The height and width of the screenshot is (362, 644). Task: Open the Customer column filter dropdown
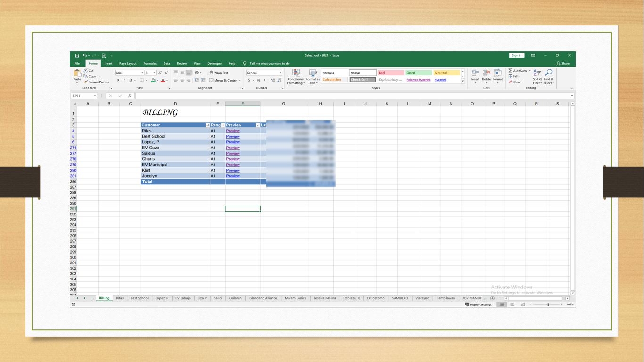click(x=207, y=125)
